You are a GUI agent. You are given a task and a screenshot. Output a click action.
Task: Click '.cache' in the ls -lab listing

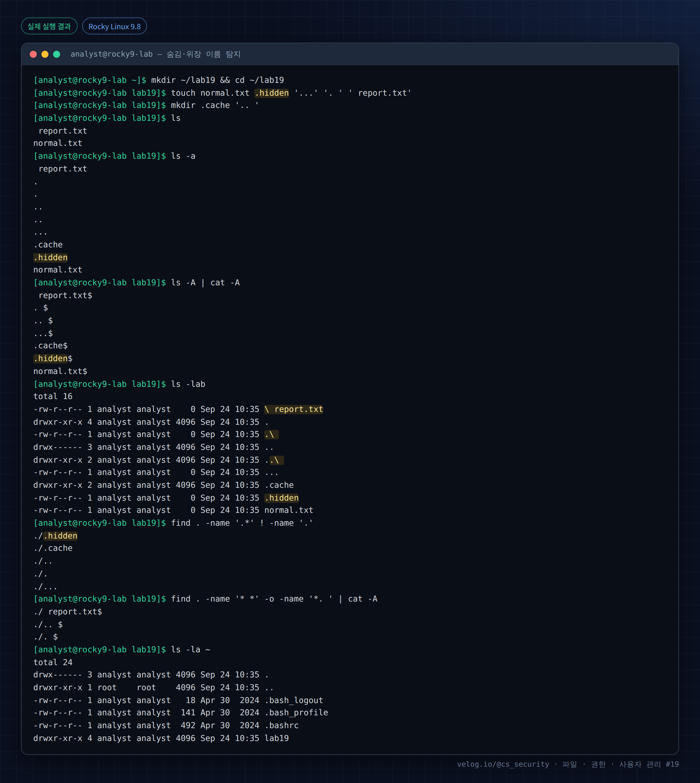click(279, 485)
